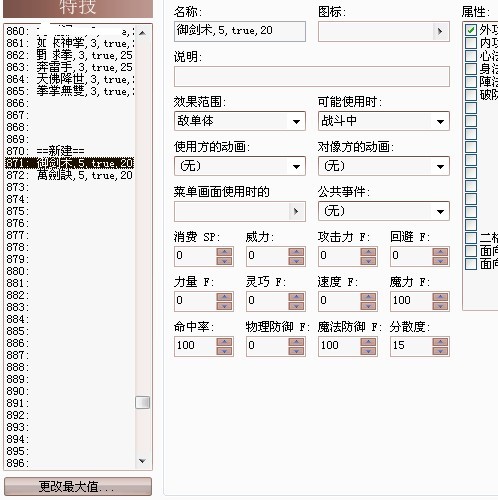
Task: Select skill 865 拳掌無雙 in list
Action: [69, 91]
